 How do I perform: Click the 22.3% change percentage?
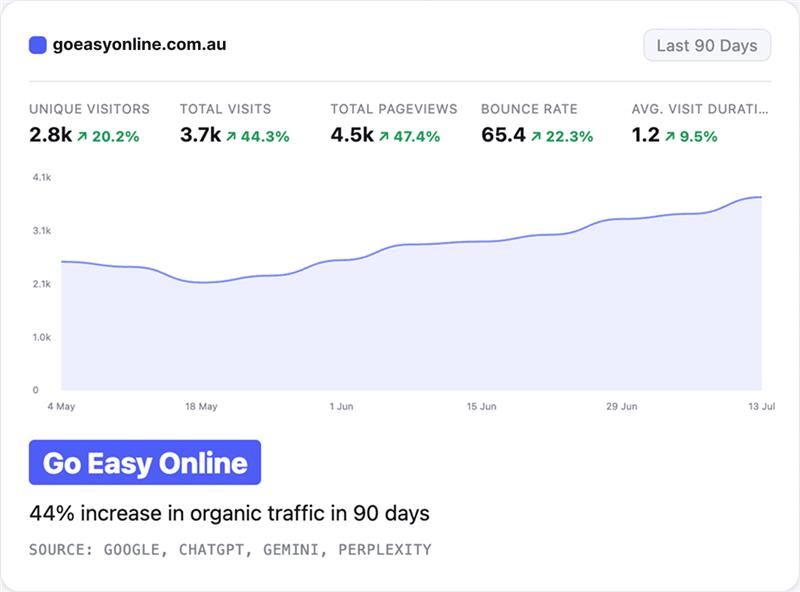(569, 136)
